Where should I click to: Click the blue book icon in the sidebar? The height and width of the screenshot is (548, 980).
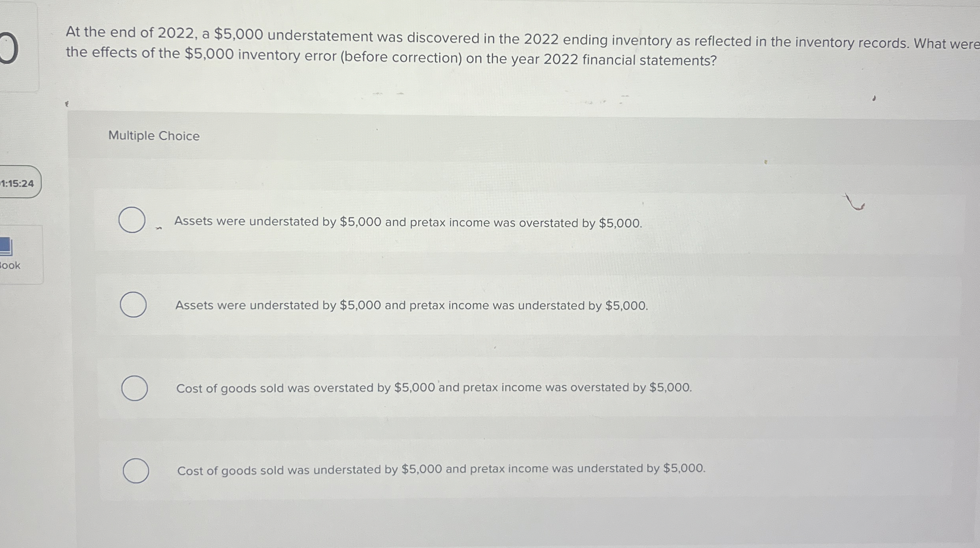[6, 247]
